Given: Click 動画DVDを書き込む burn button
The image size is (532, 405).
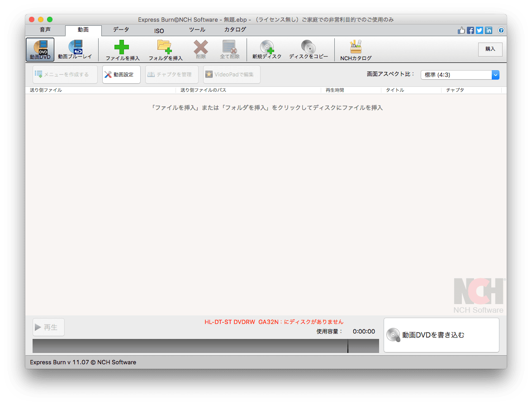Looking at the screenshot, I should click(x=442, y=335).
